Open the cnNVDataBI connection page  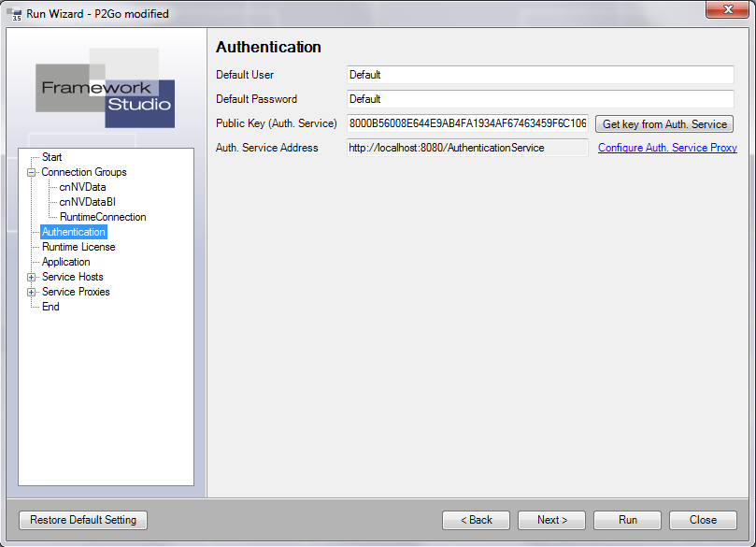[x=87, y=202]
